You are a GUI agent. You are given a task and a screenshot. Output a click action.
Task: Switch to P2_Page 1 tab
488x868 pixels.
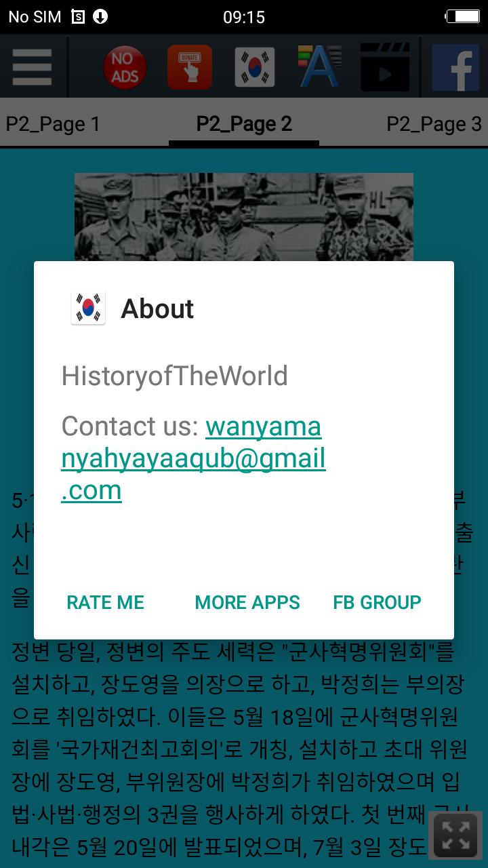point(53,124)
